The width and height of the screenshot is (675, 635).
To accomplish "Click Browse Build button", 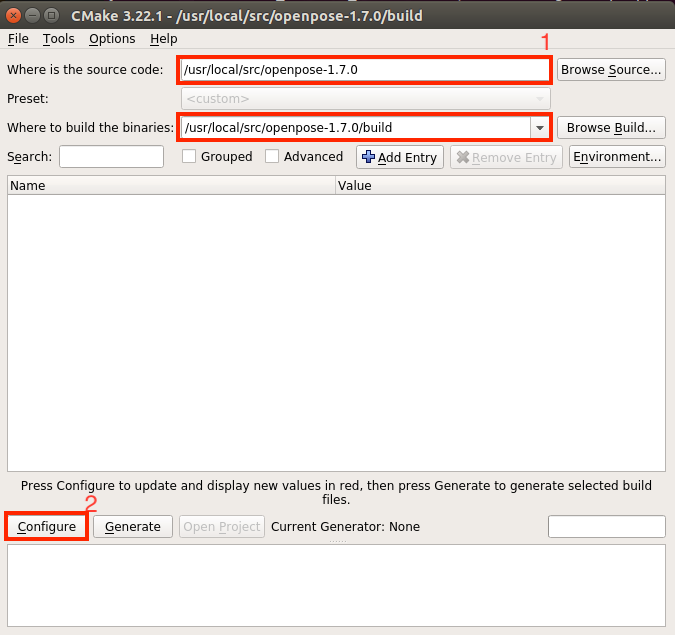I will point(611,128).
